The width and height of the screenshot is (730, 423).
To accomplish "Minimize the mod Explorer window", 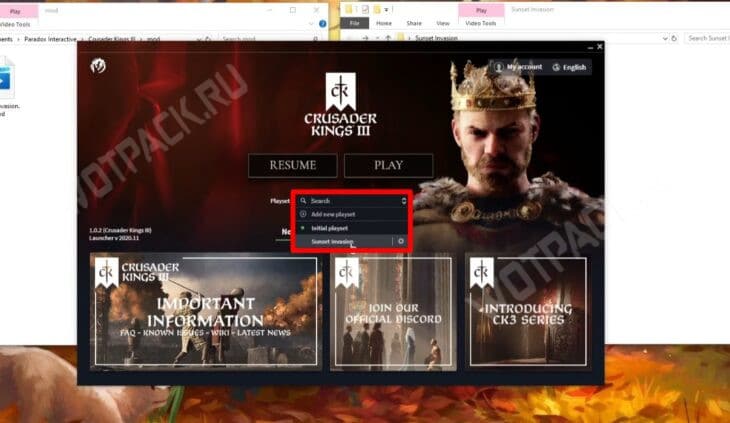I will 269,10.
